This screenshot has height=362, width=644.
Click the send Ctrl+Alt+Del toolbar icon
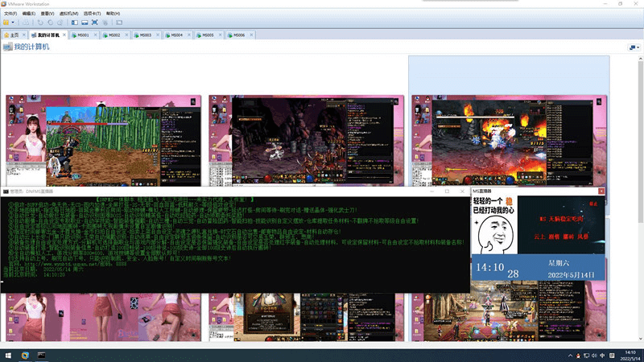(x=26, y=23)
